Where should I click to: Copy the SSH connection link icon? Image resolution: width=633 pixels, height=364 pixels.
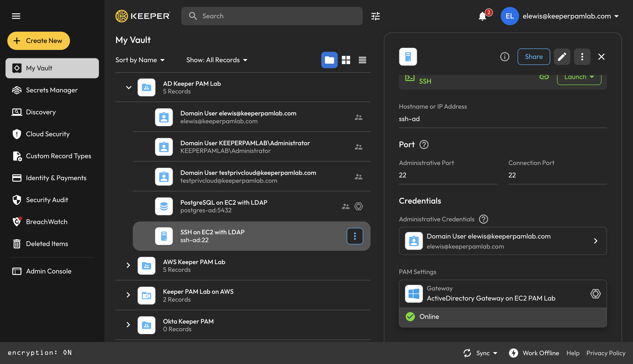click(x=544, y=77)
